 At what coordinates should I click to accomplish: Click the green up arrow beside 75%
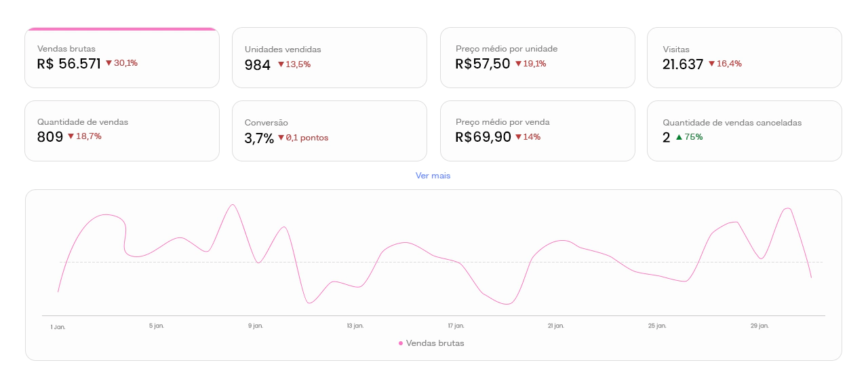679,137
